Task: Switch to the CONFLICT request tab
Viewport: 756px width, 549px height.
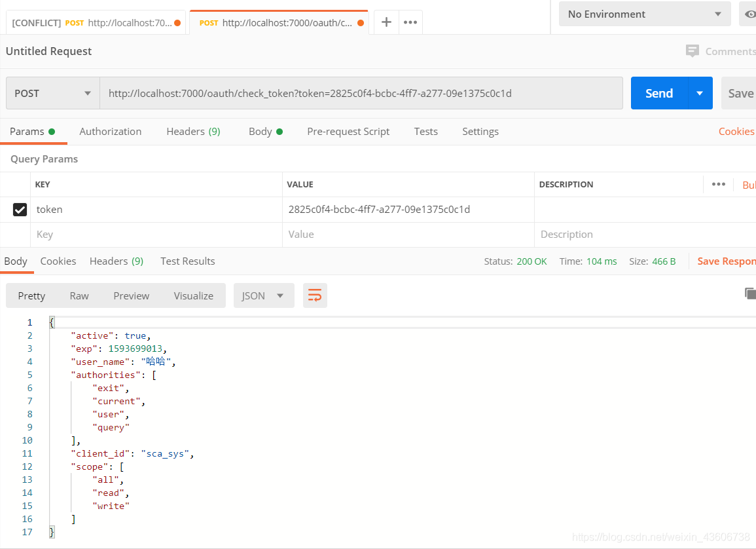Action: (92, 22)
